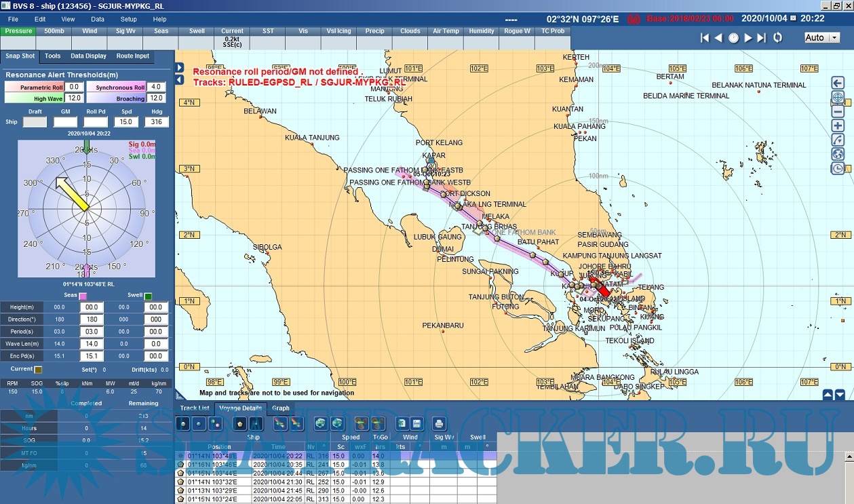Enable the TC Prob layer
The height and width of the screenshot is (504, 854).
553,31
